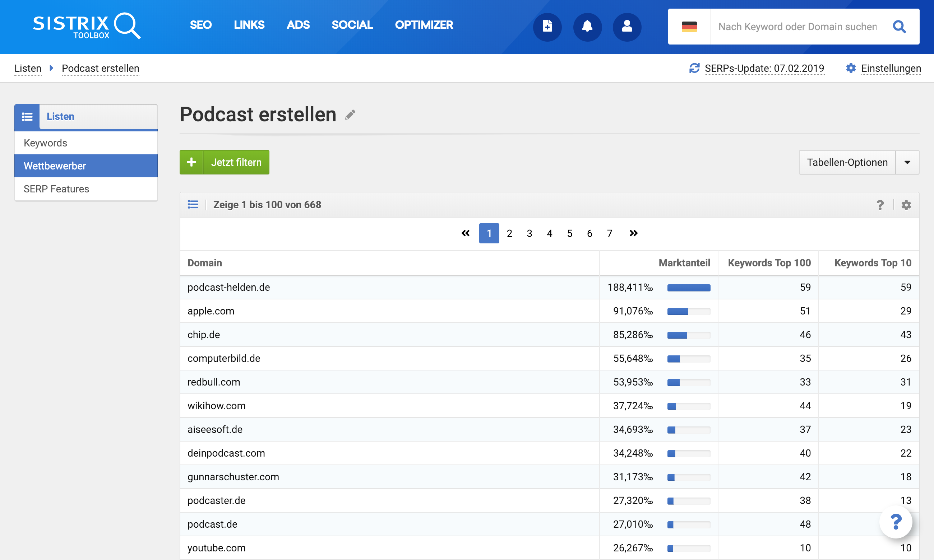Screen dimensions: 934x560
Task: Click the new document icon in header
Action: 547,27
